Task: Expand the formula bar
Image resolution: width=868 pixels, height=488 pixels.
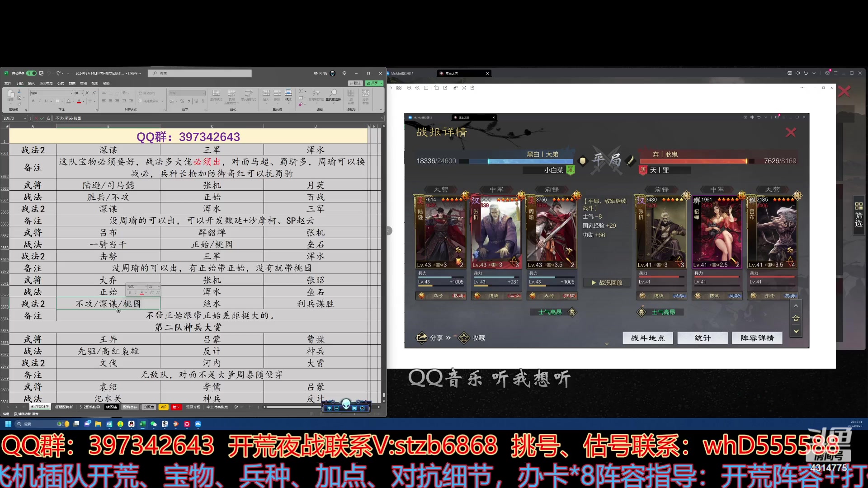Action: tap(382, 118)
